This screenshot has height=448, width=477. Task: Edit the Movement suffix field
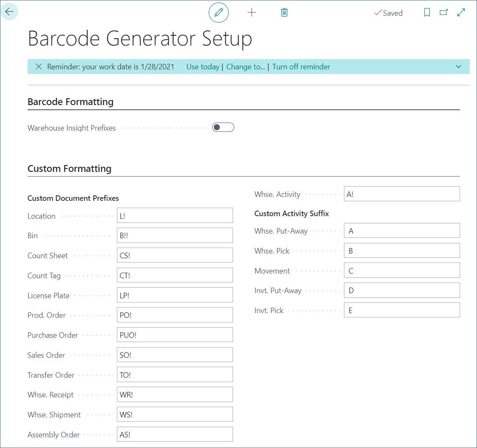coord(402,270)
